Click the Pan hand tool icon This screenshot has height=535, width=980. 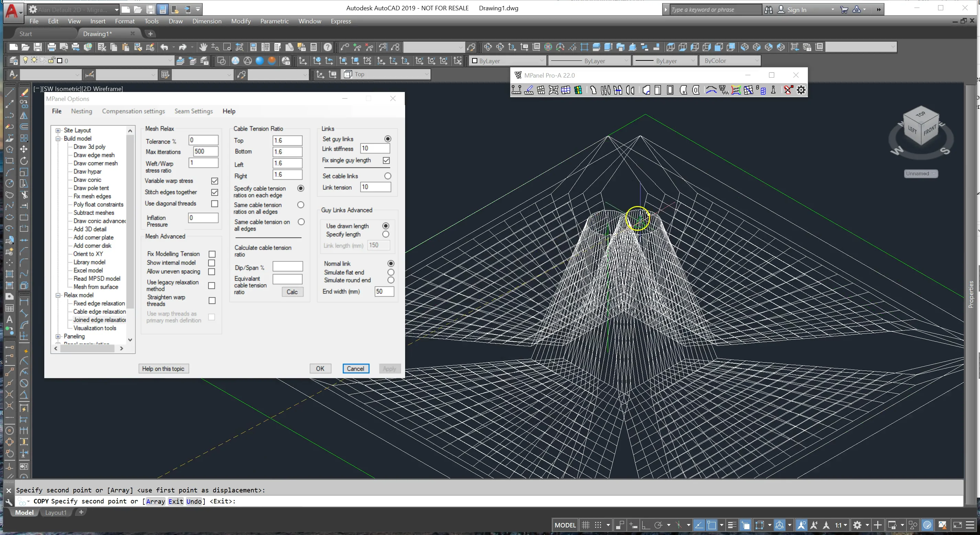203,47
